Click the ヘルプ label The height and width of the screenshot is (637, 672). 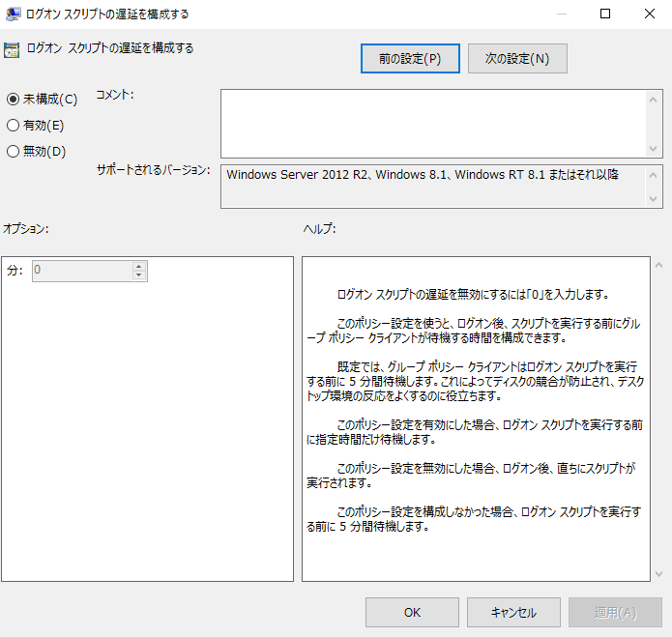coord(320,229)
